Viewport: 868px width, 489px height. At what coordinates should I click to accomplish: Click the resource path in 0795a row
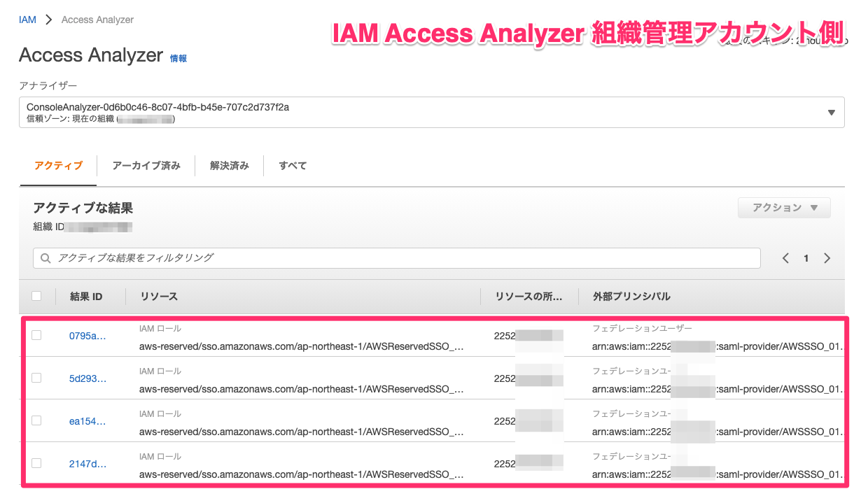click(302, 346)
